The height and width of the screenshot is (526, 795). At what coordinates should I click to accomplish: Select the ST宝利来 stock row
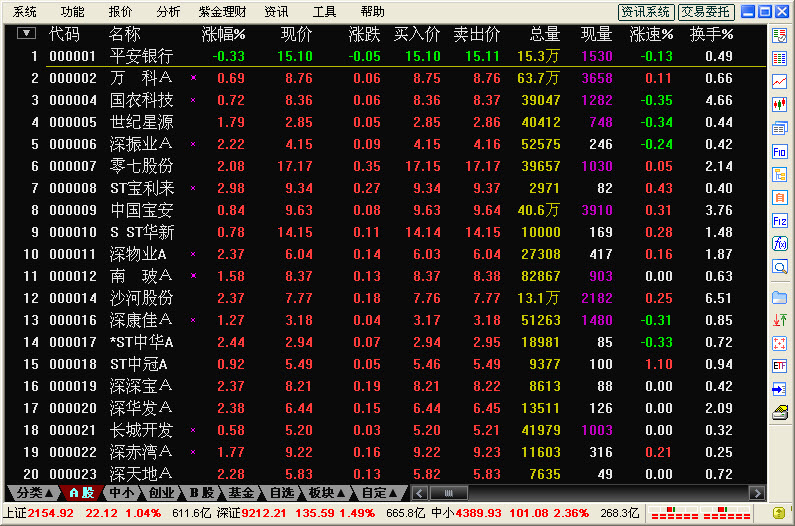point(385,188)
